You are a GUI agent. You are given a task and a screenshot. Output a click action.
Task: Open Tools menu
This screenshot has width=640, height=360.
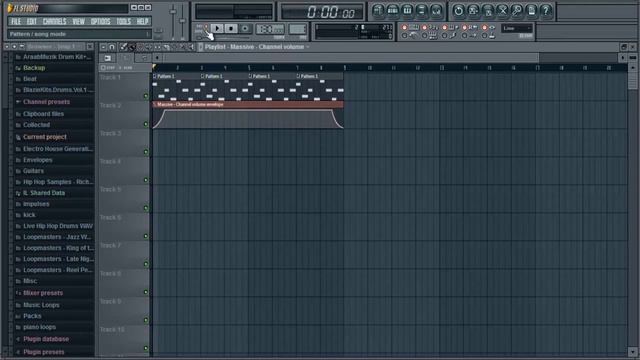point(124,21)
